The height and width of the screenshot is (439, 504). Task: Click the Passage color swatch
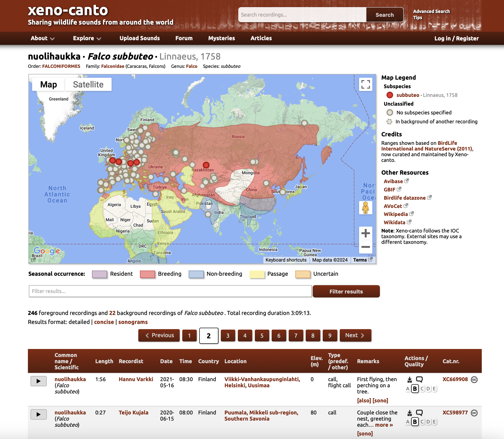(x=257, y=274)
